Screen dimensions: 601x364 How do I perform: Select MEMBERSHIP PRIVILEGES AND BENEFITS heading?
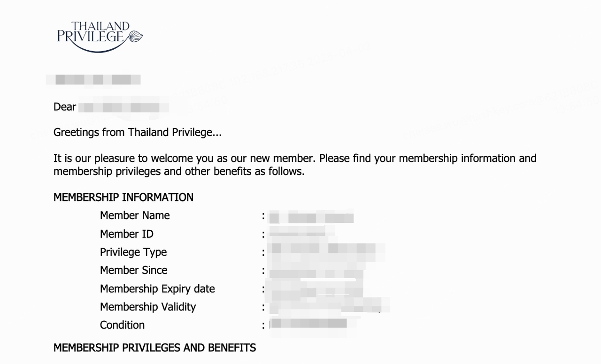point(155,348)
